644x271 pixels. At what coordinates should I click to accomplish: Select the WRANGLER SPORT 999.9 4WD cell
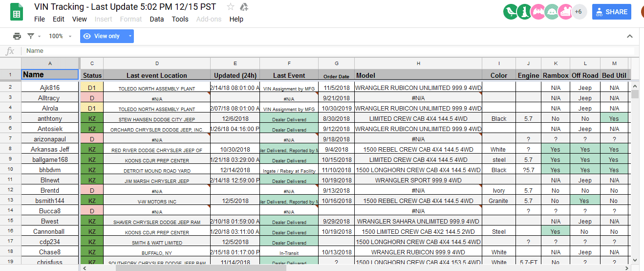pos(418,180)
